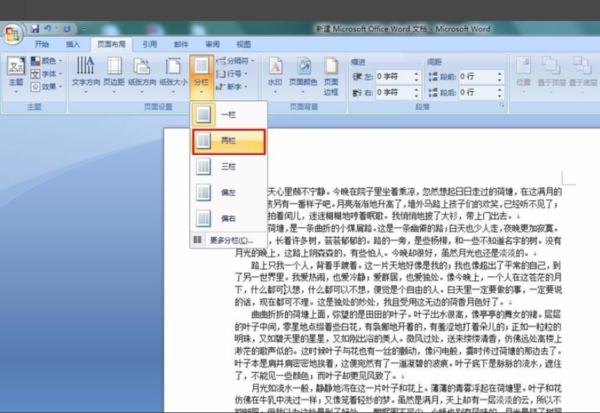Decrease 段后 spacing with the down arrow
Viewport: 600px width, 413px height.
click(500, 95)
